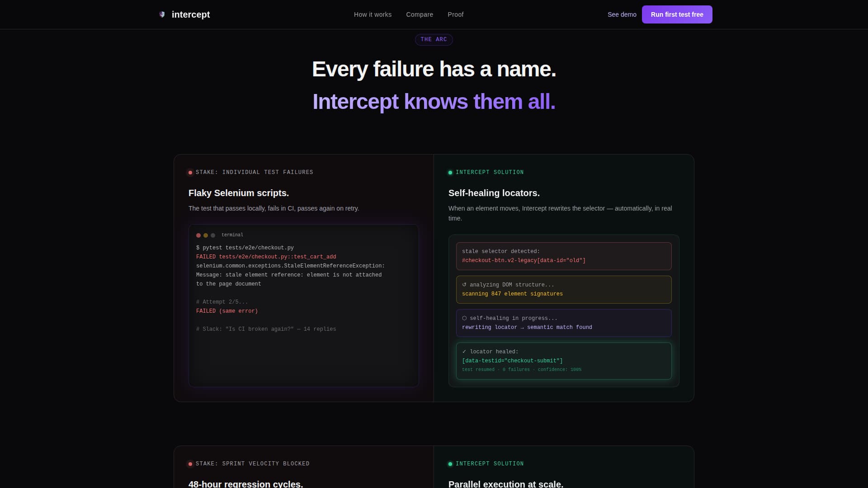The height and width of the screenshot is (488, 868).
Task: Click the FAILED (same error) line
Action: tap(227, 311)
